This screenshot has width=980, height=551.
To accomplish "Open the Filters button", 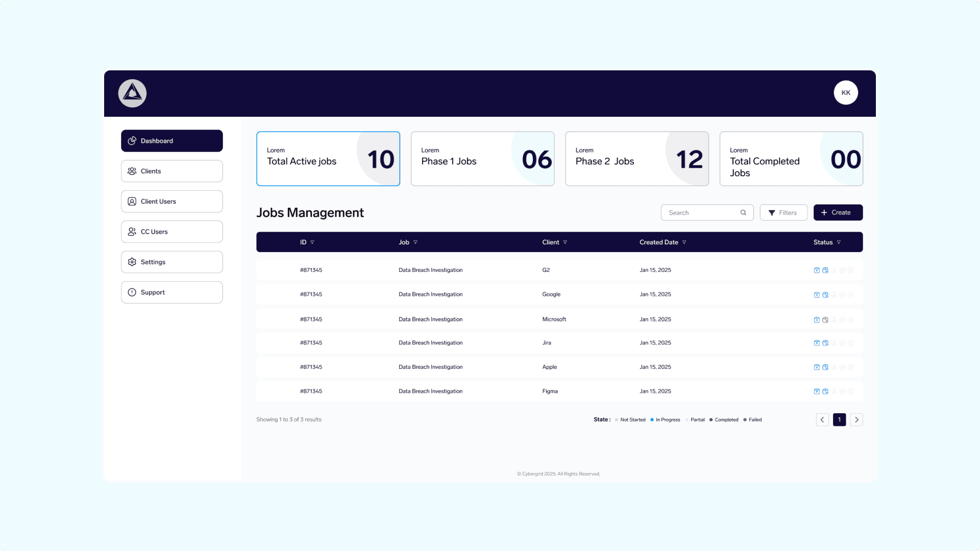I will click(x=783, y=213).
